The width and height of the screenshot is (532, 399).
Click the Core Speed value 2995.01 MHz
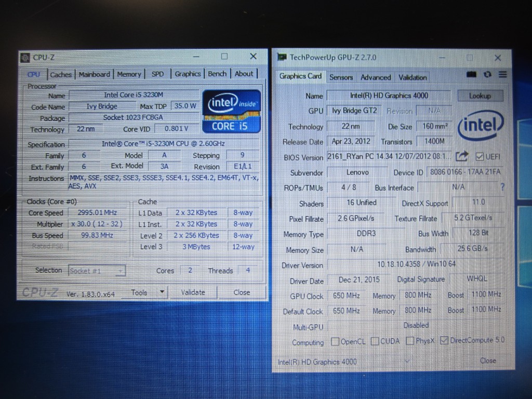tap(97, 212)
